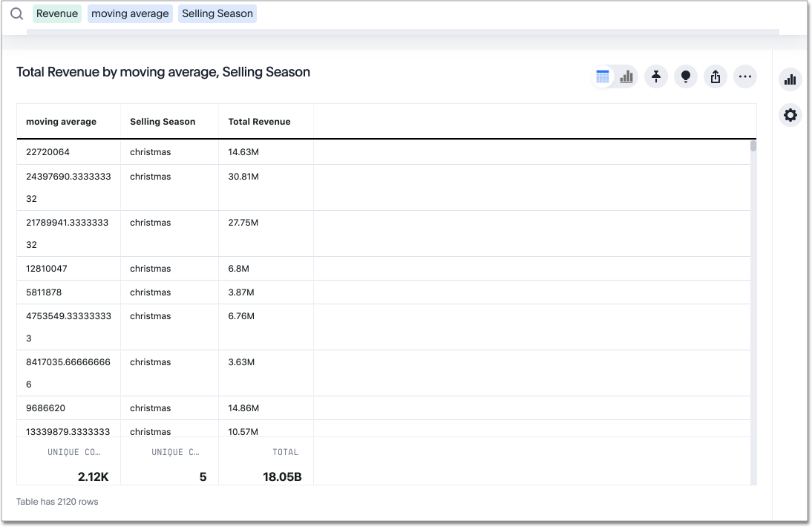Switch to table view
This screenshot has width=812, height=527.
click(603, 76)
